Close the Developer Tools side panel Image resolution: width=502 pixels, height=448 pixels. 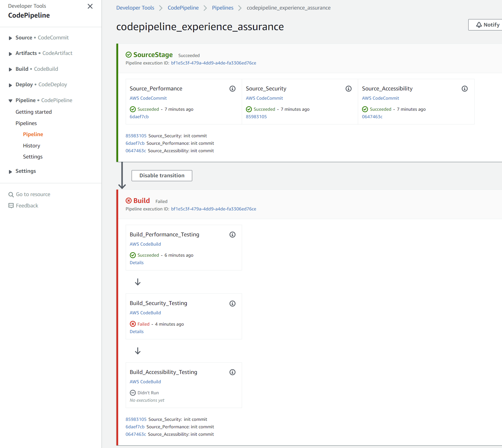coord(90,6)
